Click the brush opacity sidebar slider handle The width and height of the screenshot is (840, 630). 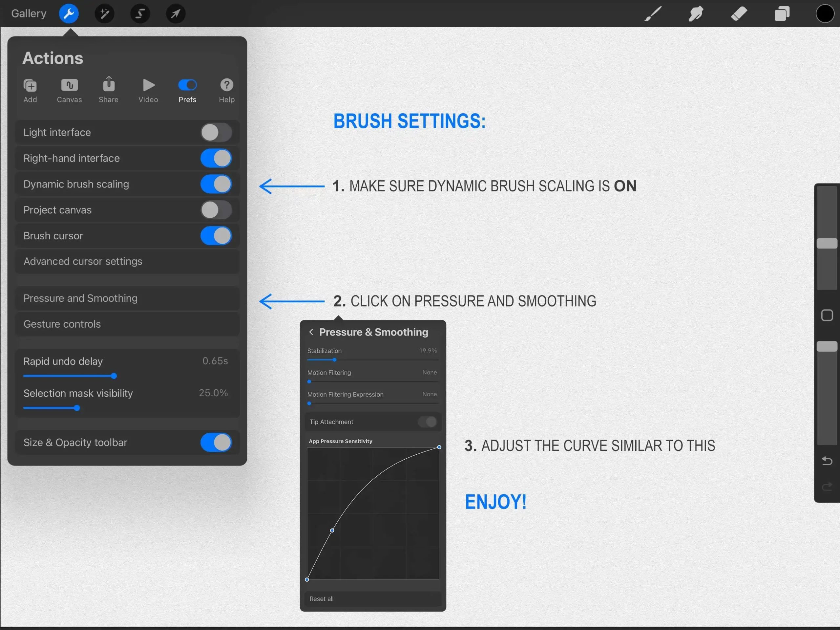827,346
